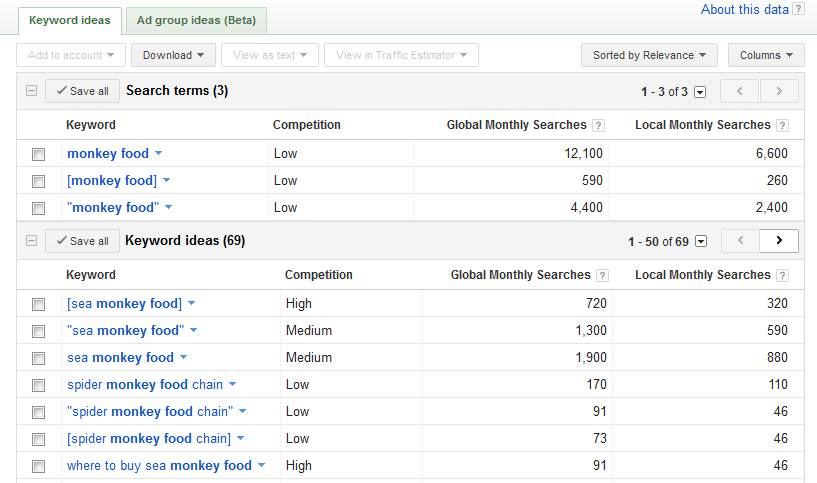Click the Local Monthly Searches help icon in Search terms
Viewport: 817px width, 483px height.
pyautogui.click(x=782, y=126)
